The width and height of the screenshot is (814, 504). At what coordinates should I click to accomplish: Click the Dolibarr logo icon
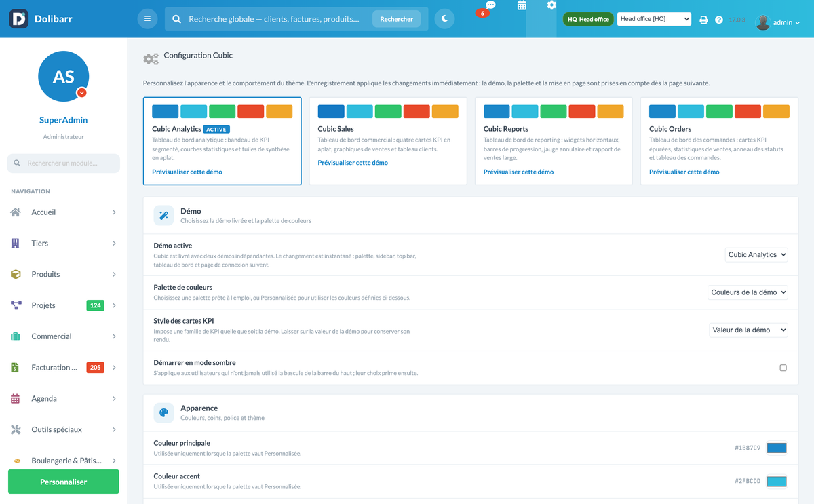[x=18, y=18]
